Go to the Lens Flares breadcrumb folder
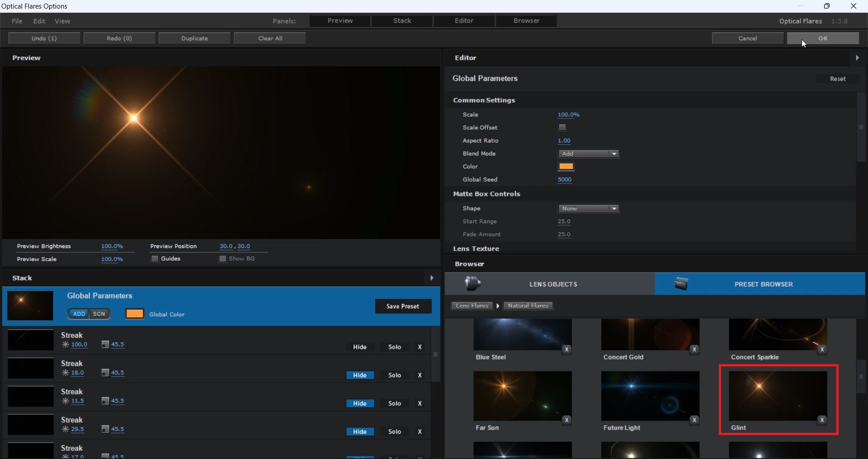The height and width of the screenshot is (459, 868). [472, 306]
